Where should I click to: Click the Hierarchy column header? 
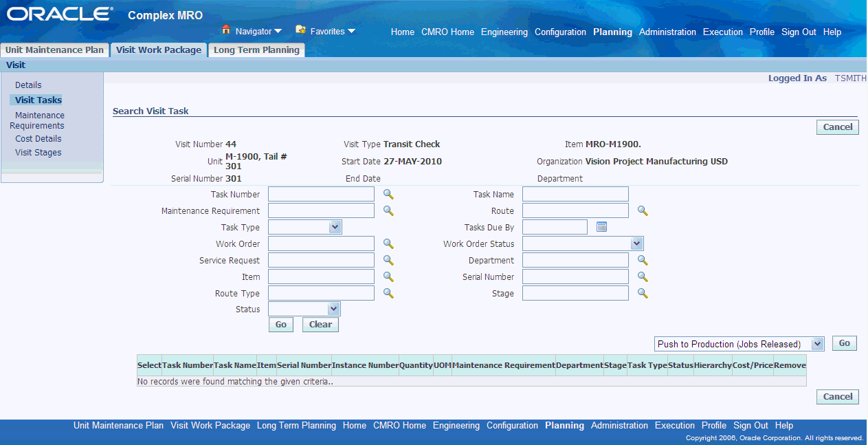(713, 365)
